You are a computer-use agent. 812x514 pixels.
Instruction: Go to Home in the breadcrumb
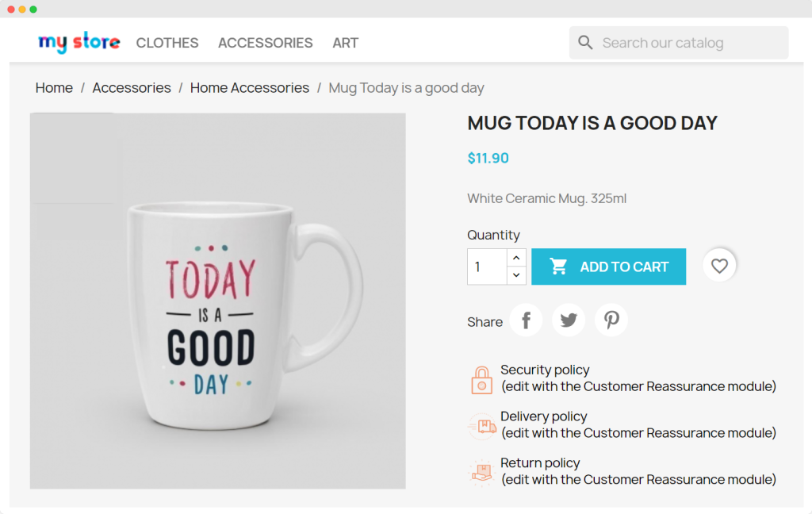coord(54,88)
